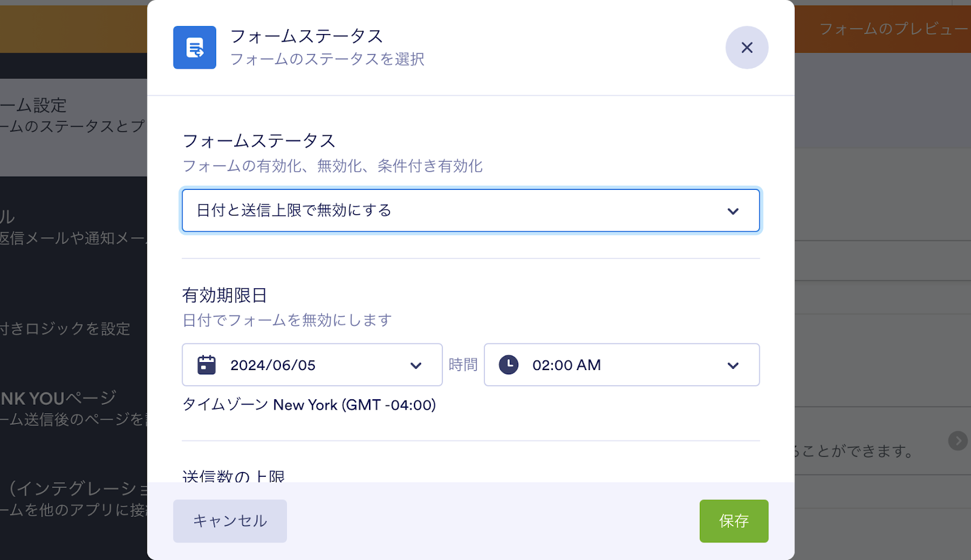Viewport: 971px width, 560px height.
Task: Click the タイムゾーン New York text
Action: point(309,405)
